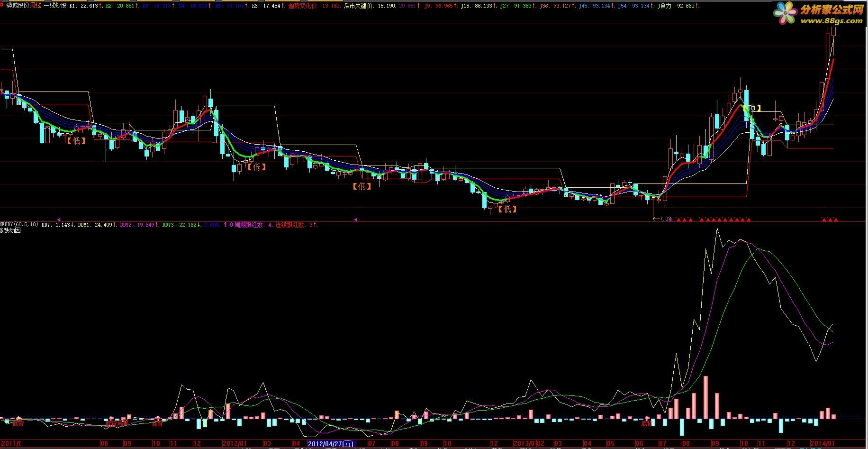Select the highlighted date 2012/04/27(五)

click(331, 444)
